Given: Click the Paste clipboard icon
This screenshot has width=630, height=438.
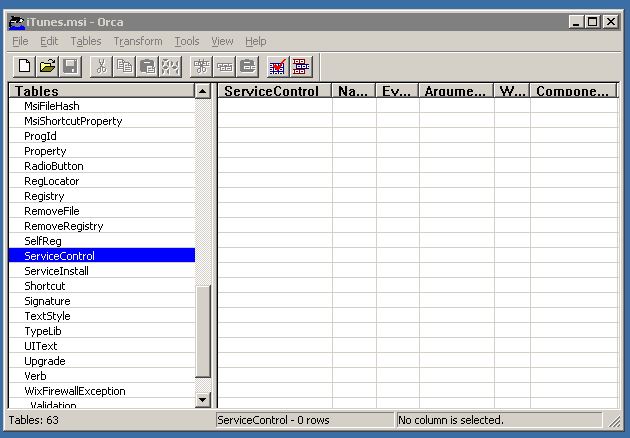Looking at the screenshot, I should coord(147,66).
